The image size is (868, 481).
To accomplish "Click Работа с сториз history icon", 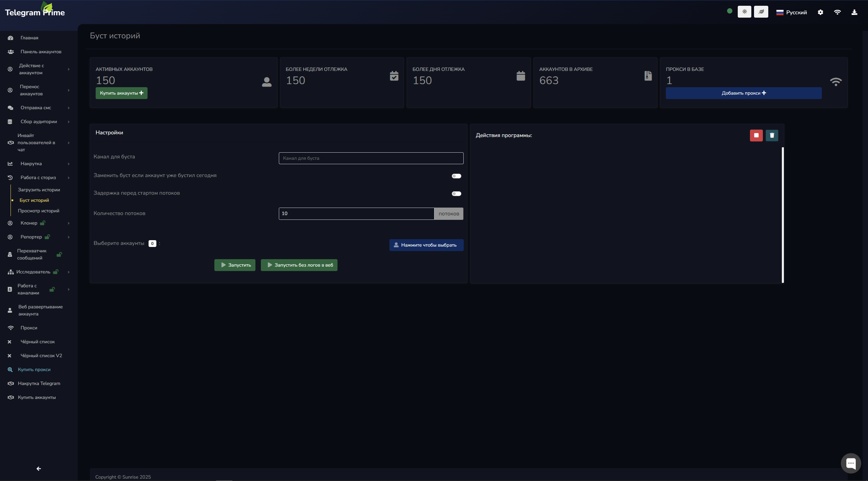I will click(10, 178).
